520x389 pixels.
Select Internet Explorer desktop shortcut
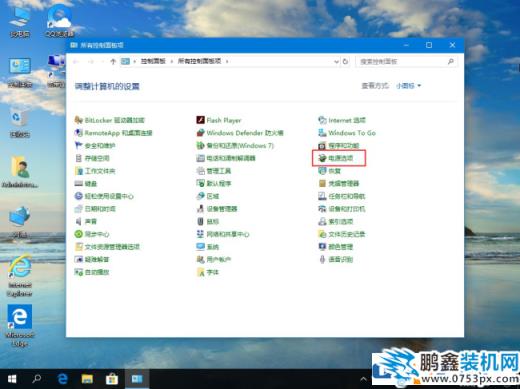[x=20, y=276]
